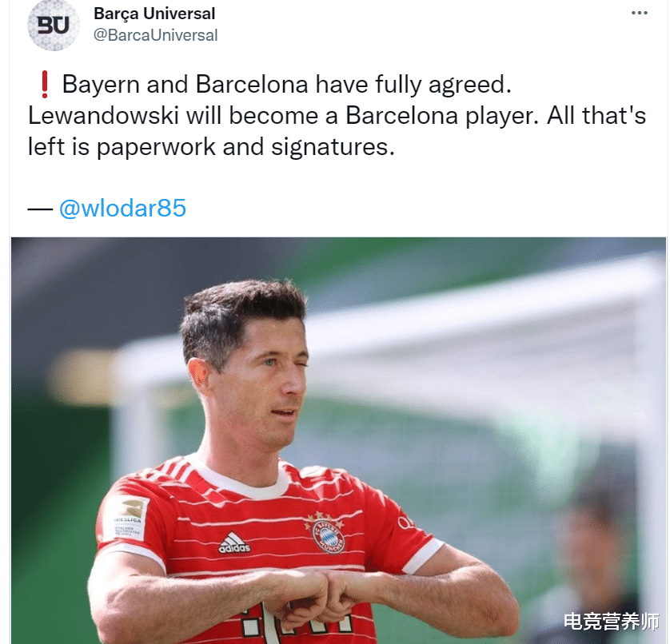
Task: Click the dash before @wlodar85
Action: [x=40, y=209]
